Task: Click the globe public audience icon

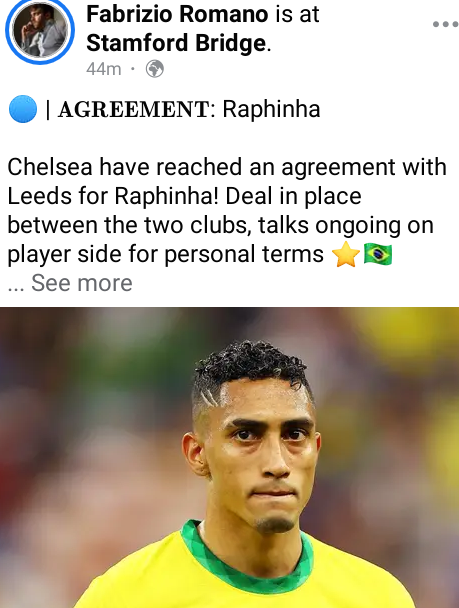Action: (x=154, y=69)
